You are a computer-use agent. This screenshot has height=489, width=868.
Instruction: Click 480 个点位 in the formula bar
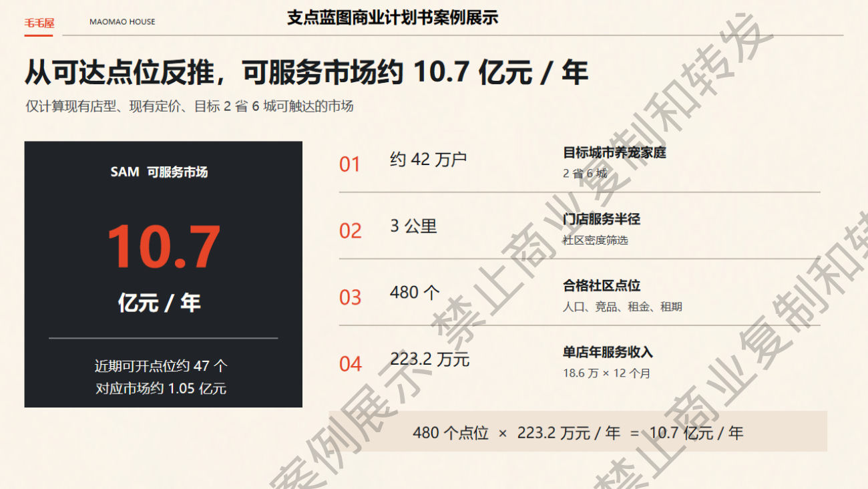coord(451,433)
